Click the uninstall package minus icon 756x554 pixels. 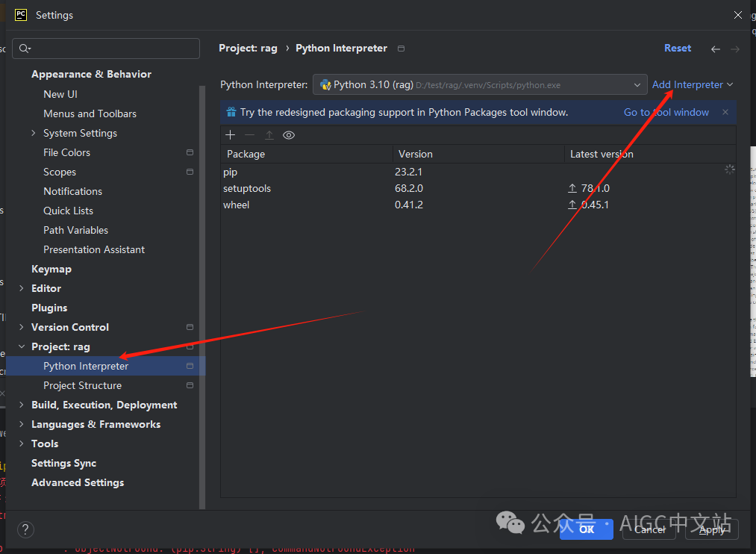coord(249,135)
